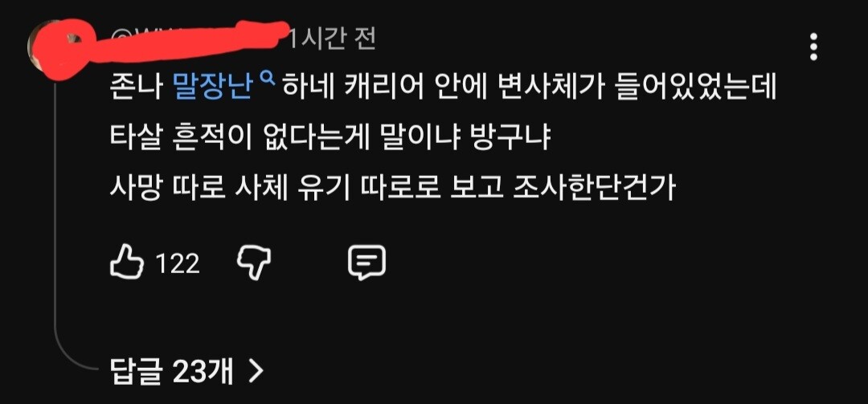Click the words 말이냐 방구냐

(465, 140)
